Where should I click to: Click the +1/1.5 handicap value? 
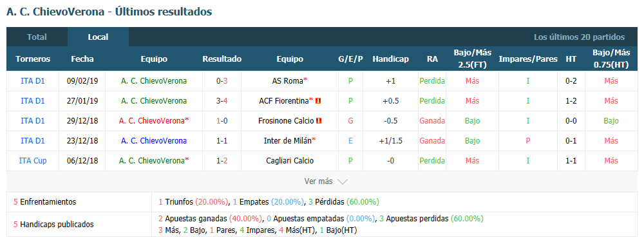click(x=391, y=141)
